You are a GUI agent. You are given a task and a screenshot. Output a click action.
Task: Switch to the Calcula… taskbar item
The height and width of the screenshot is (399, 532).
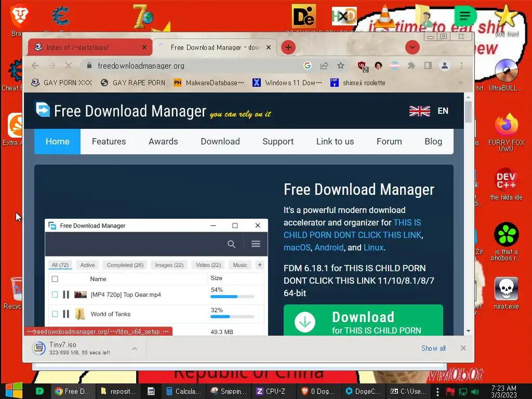pos(183,391)
